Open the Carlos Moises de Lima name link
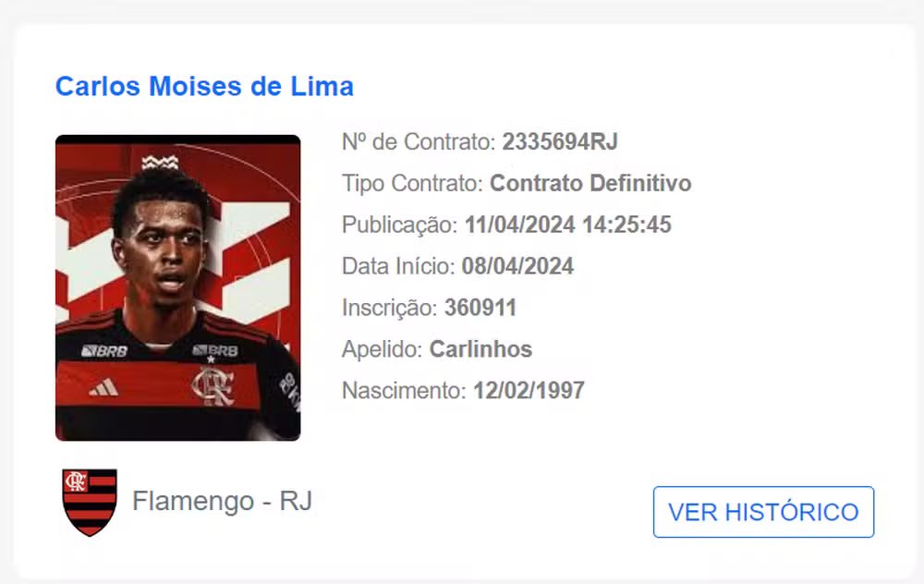 204,86
